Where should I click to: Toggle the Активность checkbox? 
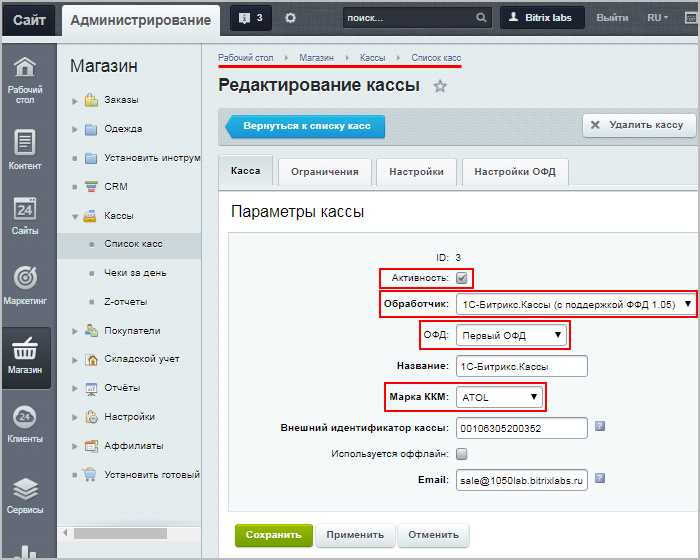point(462,278)
